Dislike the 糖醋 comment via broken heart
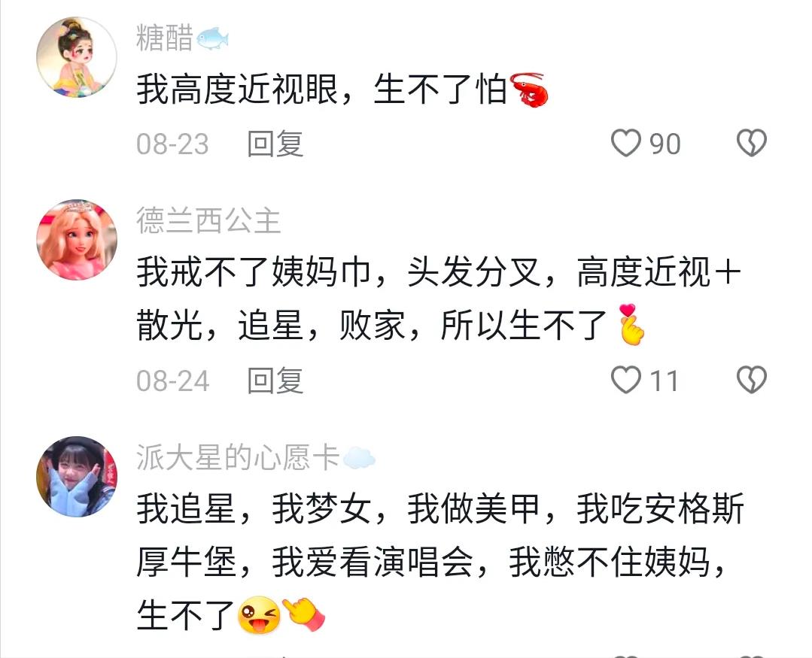Viewport: 812px width, 658px height. pos(751,144)
